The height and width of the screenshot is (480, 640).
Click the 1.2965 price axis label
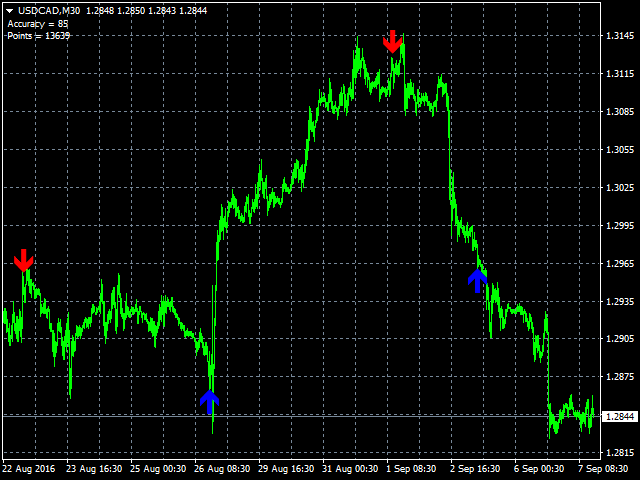click(620, 264)
